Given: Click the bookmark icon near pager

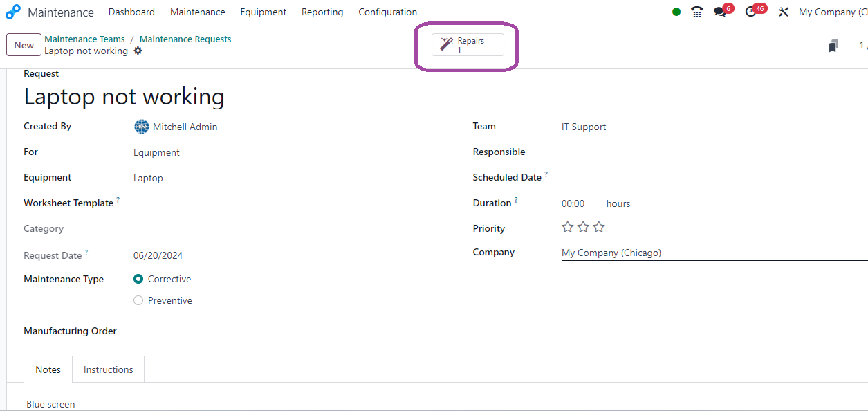Looking at the screenshot, I should (833, 46).
